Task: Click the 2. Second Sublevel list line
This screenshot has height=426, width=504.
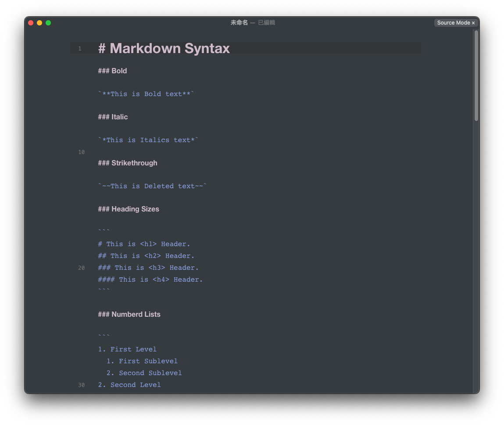Action: click(x=144, y=372)
